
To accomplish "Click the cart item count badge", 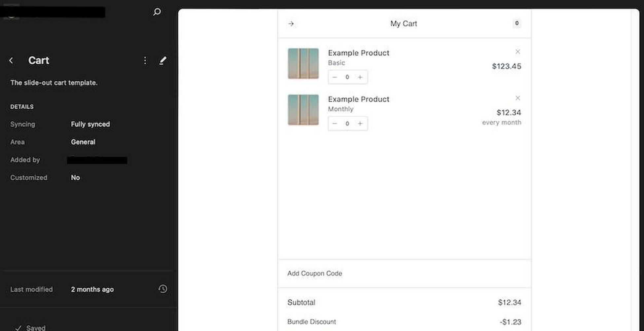I will click(x=517, y=23).
